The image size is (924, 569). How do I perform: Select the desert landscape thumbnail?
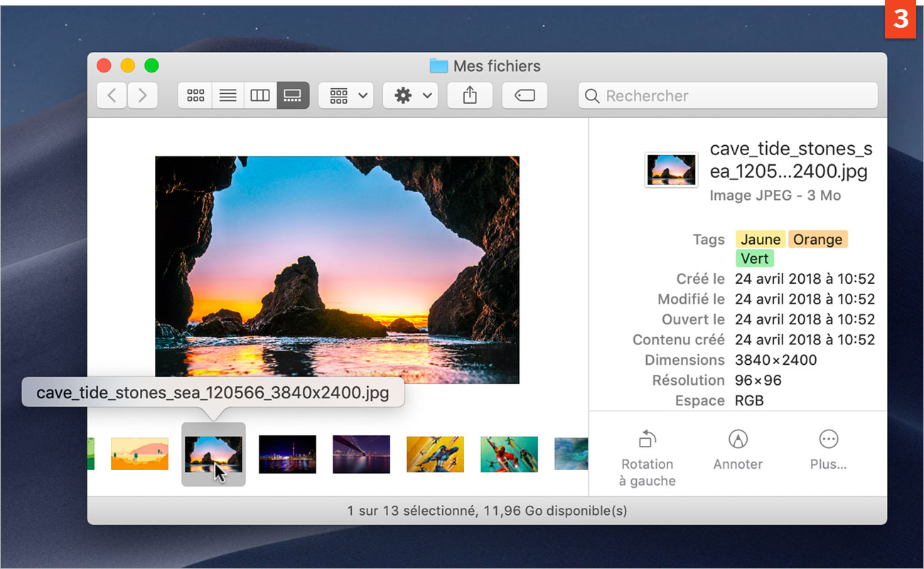pyautogui.click(x=139, y=454)
